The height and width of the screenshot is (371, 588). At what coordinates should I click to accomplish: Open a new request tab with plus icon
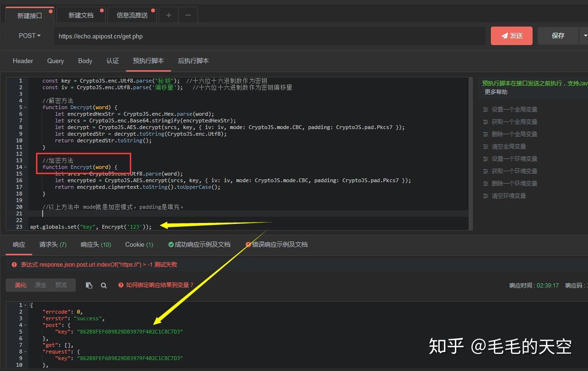click(x=168, y=15)
